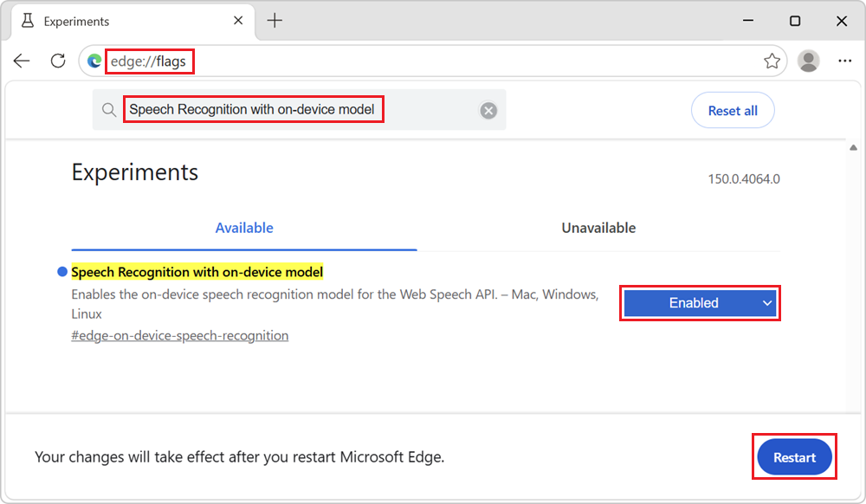Image resolution: width=866 pixels, height=504 pixels.
Task: Favorite this page with the star icon
Action: (772, 61)
